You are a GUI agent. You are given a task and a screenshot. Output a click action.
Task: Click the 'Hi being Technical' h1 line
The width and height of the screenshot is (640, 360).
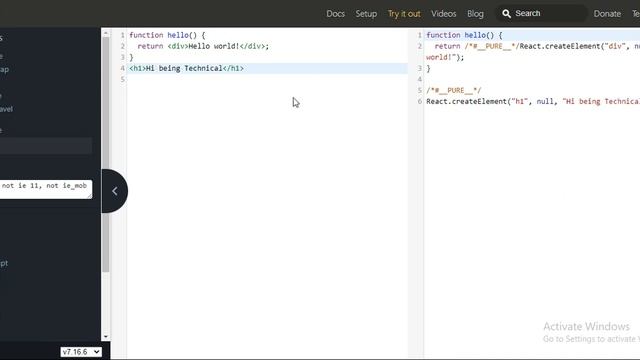pos(186,68)
